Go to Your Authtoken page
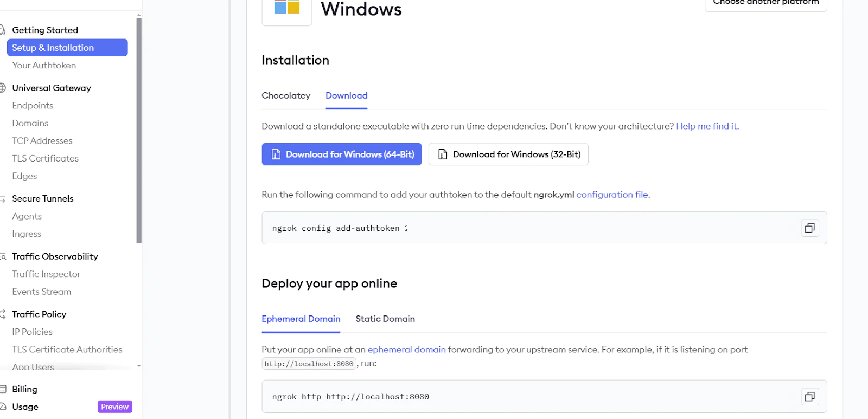The image size is (868, 419). click(x=44, y=65)
